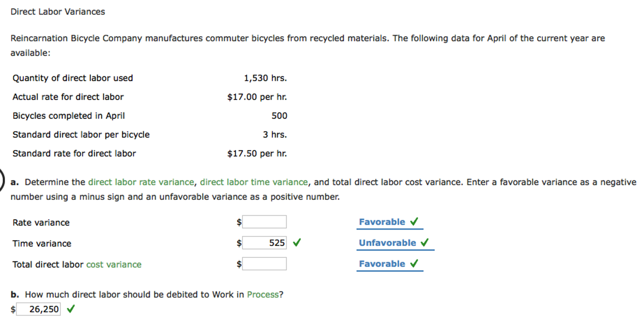
Task: Open the Time variance Unfavorable dropdown
Action: [387, 243]
